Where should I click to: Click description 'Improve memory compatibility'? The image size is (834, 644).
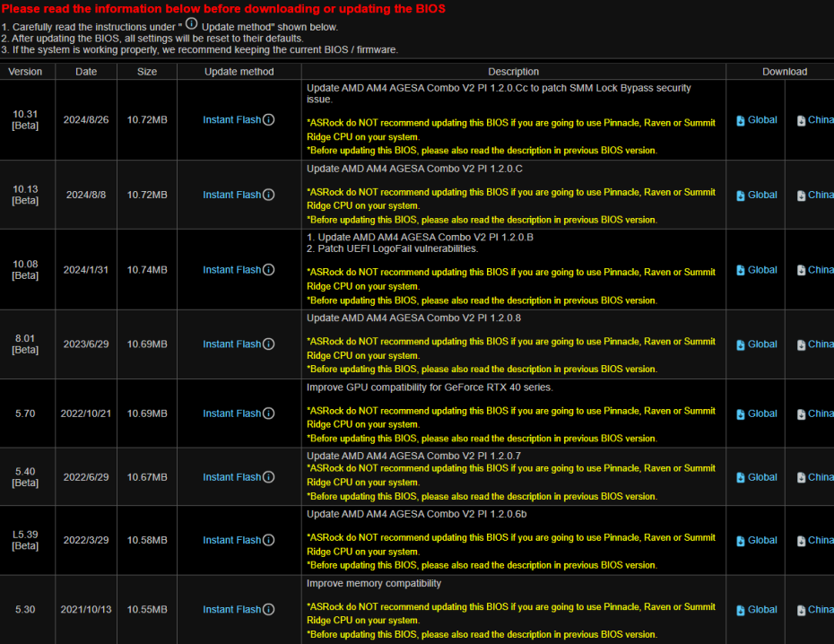(374, 583)
